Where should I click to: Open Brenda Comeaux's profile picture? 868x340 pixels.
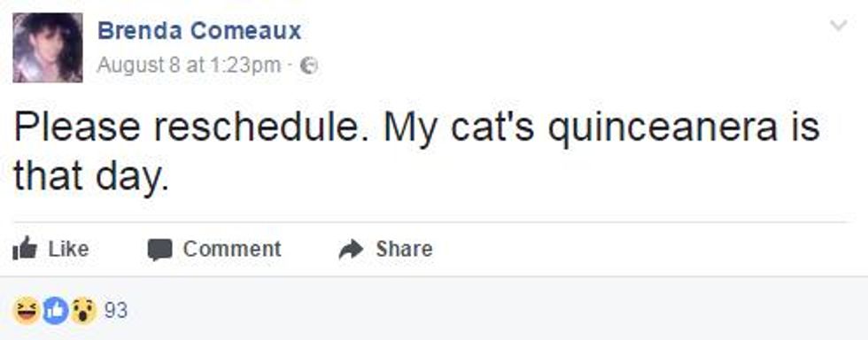tap(48, 48)
